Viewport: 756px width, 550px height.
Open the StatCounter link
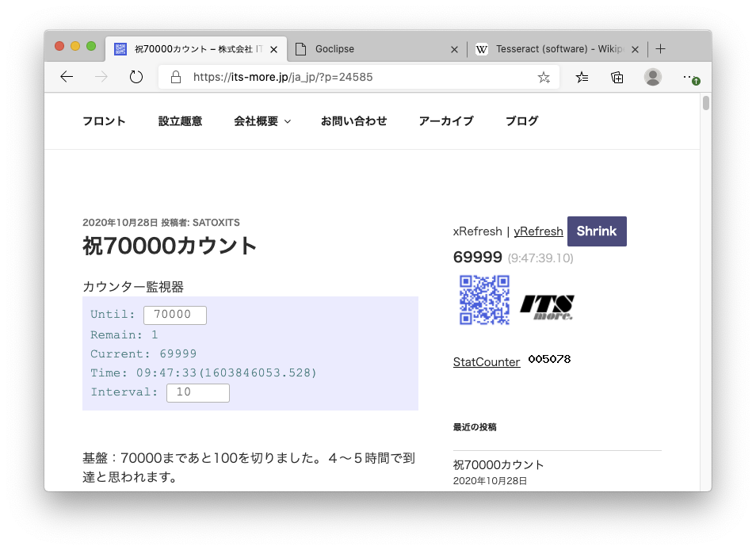[x=487, y=362]
